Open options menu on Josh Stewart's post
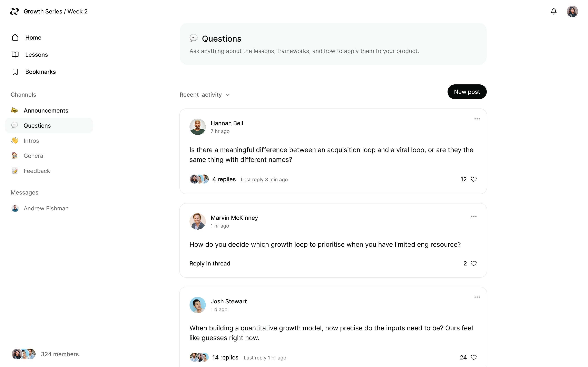The height and width of the screenshot is (367, 588). (477, 297)
